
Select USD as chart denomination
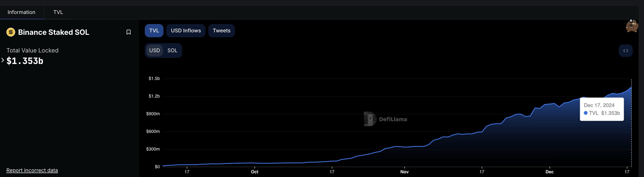155,51
